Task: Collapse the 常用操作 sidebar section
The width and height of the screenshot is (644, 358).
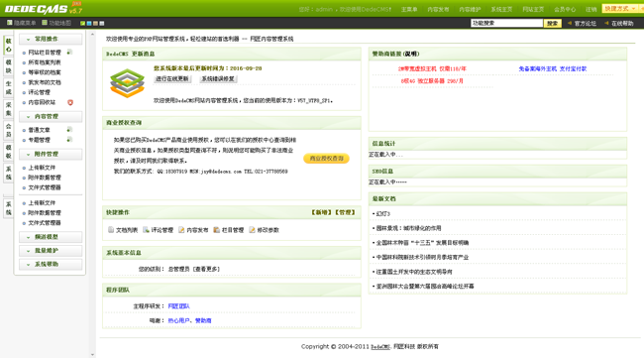Action: click(x=51, y=39)
